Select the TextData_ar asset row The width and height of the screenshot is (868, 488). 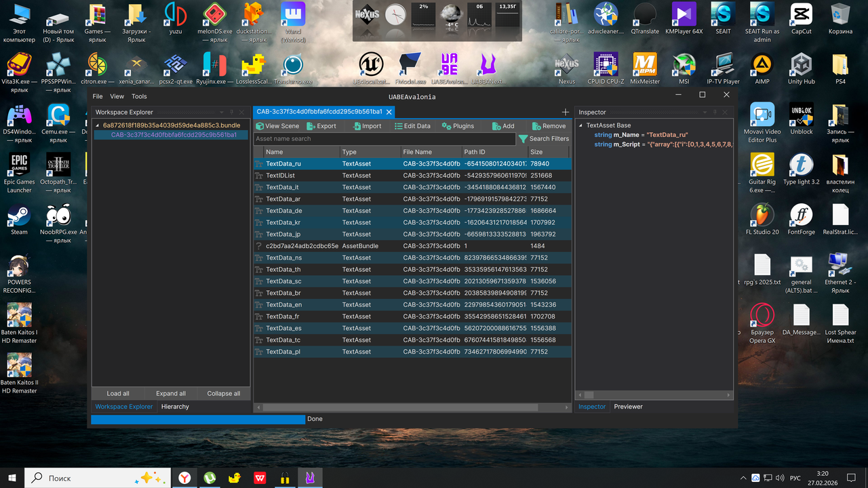[412, 199]
